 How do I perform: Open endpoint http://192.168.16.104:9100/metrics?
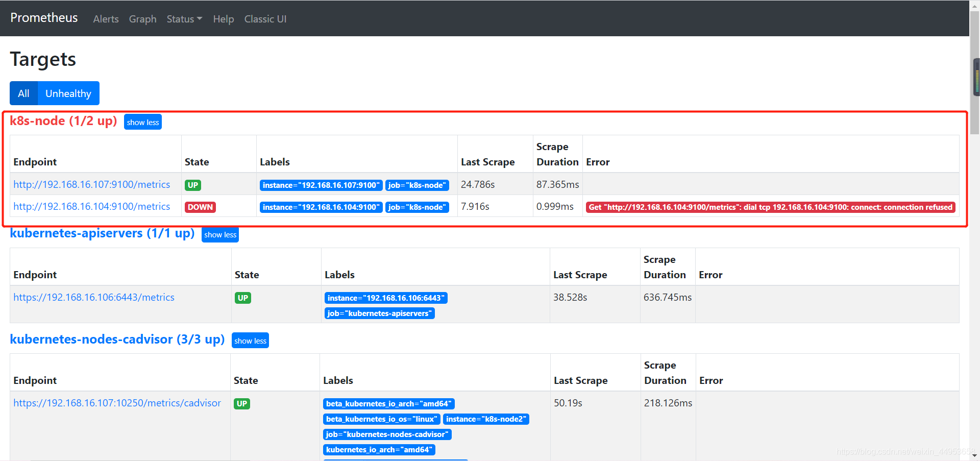pyautogui.click(x=92, y=206)
